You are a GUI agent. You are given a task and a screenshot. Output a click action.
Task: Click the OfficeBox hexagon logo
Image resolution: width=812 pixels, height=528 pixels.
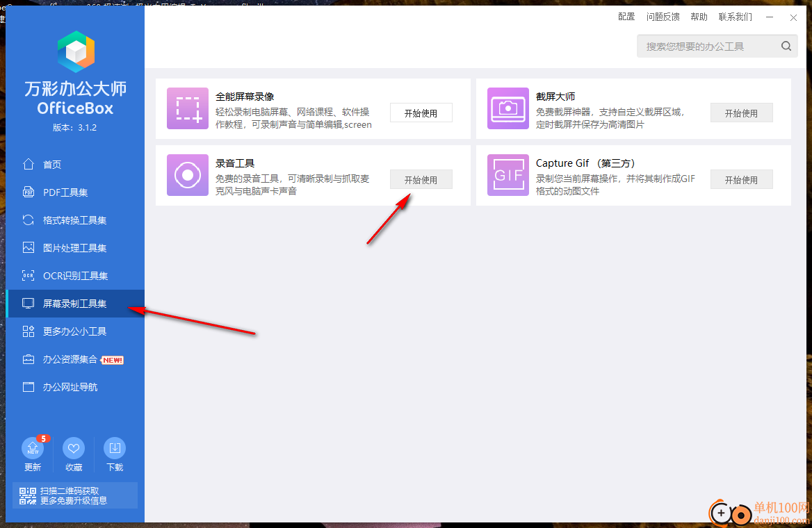[x=76, y=52]
